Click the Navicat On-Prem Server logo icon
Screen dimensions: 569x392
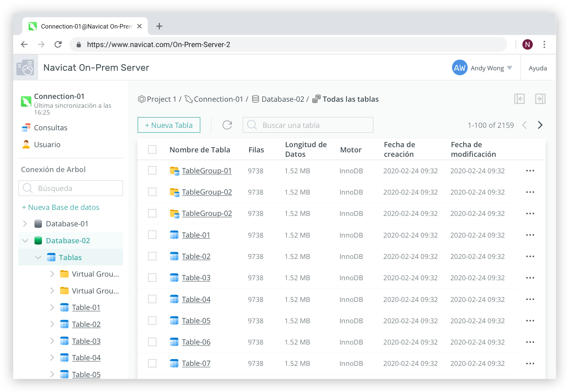pyautogui.click(x=25, y=68)
